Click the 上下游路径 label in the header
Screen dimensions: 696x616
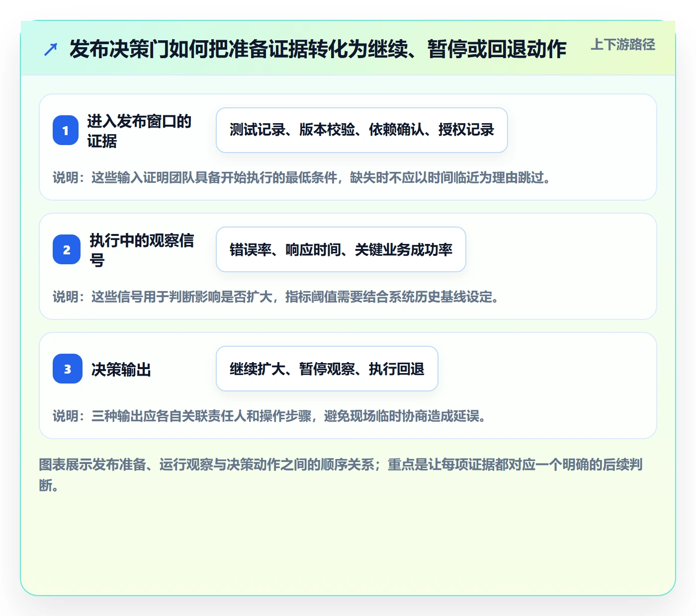(623, 45)
